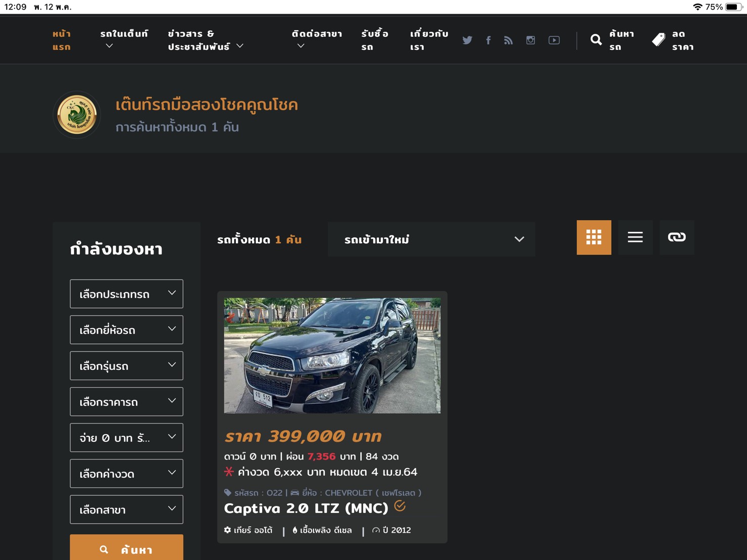Image resolution: width=747 pixels, height=560 pixels.
Task: Click the CHEVROLET ( เชฟโรเลต ) brand link
Action: click(373, 492)
